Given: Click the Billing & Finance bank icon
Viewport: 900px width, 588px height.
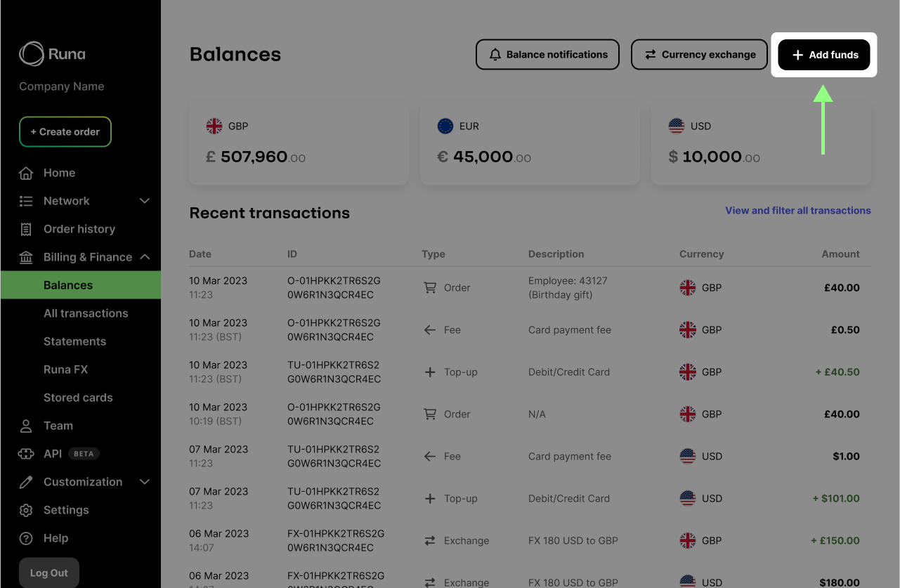Looking at the screenshot, I should (x=26, y=257).
